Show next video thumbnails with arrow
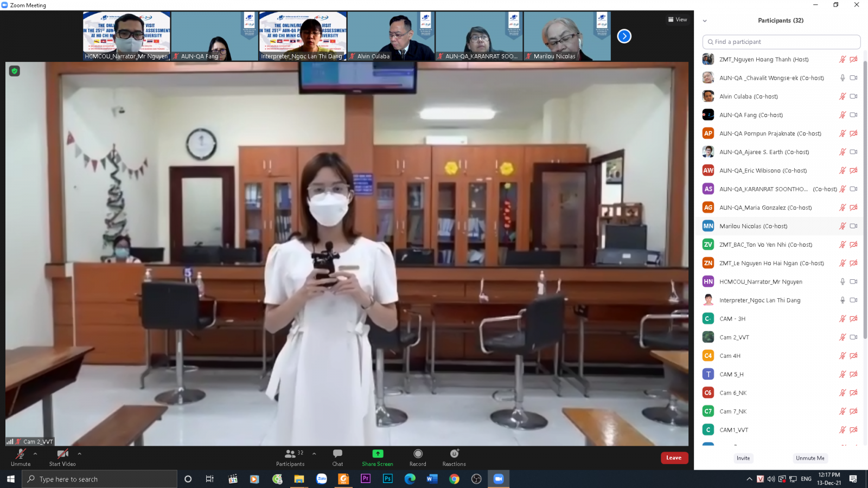Viewport: 868px width, 488px height. coord(624,36)
